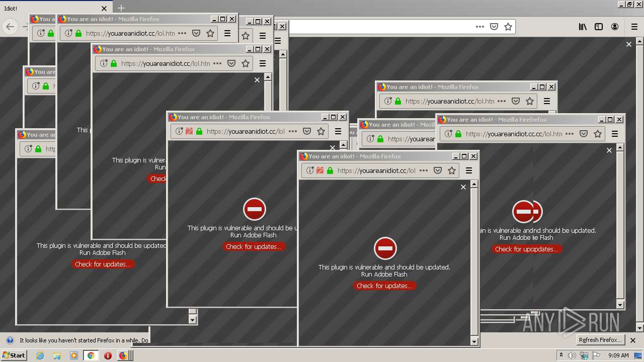Image resolution: width=644 pixels, height=362 pixels.
Task: Open blocked-plugin icon in the frontmost popup address bar
Action: [320, 170]
